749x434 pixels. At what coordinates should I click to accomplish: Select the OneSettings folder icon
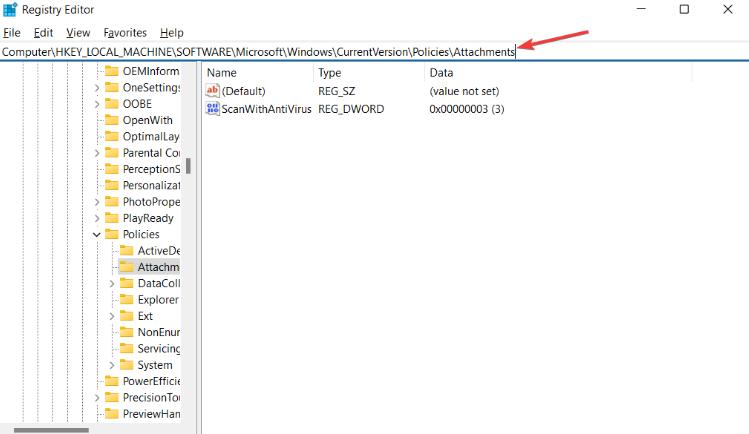tap(112, 87)
